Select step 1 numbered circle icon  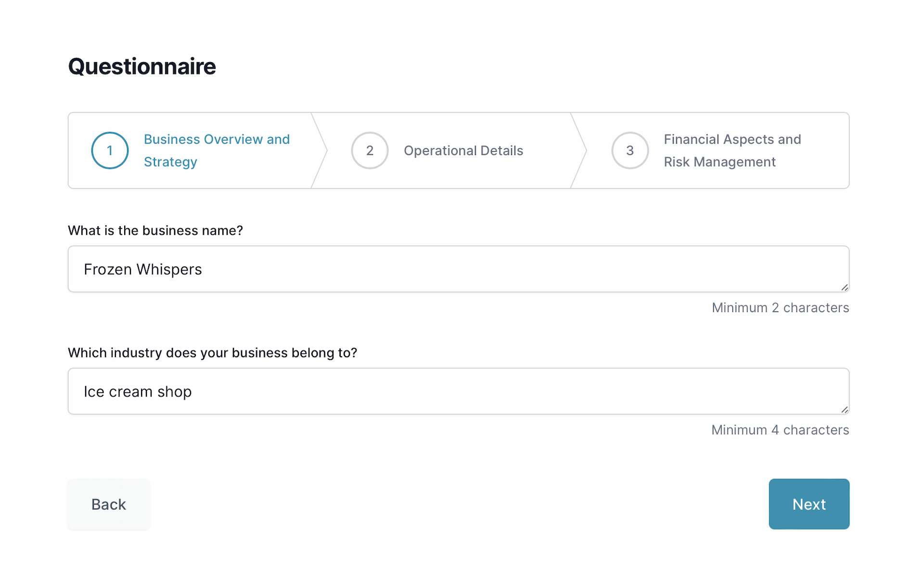(x=110, y=150)
